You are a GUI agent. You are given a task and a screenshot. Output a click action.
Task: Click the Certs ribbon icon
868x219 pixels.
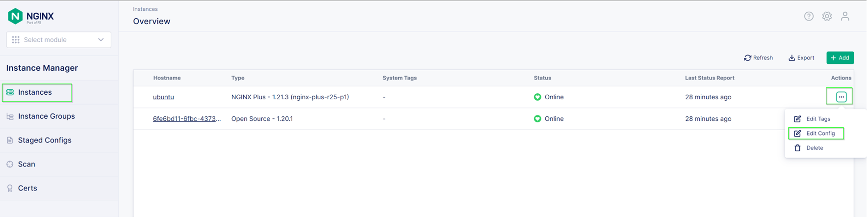pos(10,189)
